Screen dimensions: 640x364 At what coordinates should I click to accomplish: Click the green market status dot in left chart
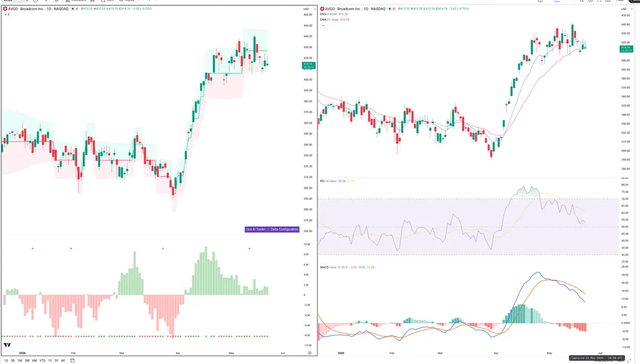coord(73,9)
